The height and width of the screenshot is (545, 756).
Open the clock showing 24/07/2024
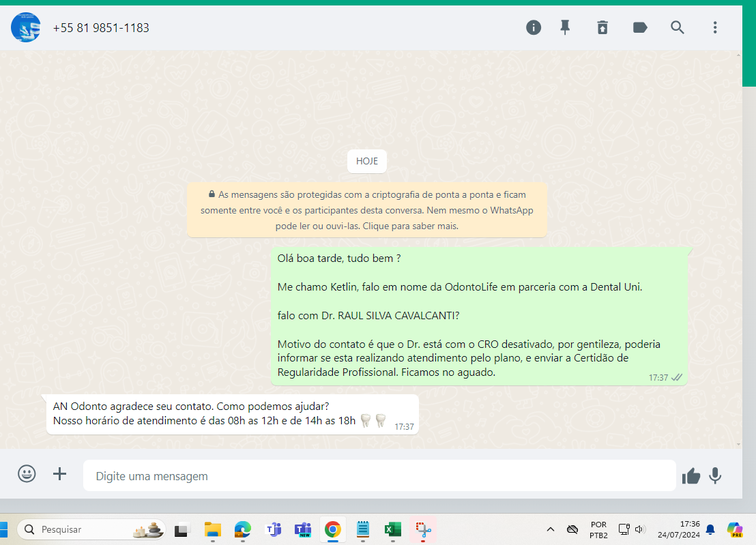[x=678, y=529]
